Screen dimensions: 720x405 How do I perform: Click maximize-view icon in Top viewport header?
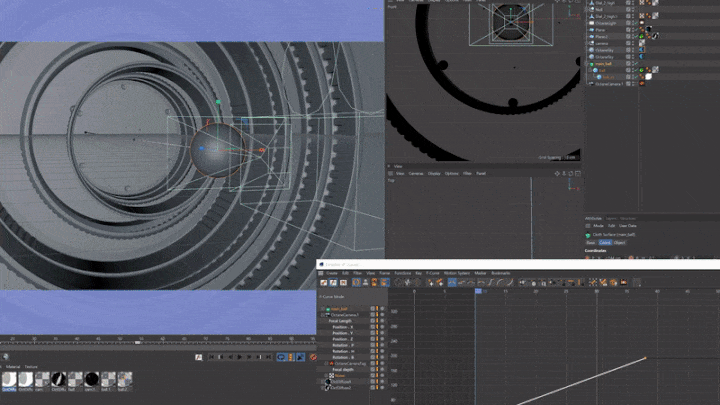coord(578,174)
